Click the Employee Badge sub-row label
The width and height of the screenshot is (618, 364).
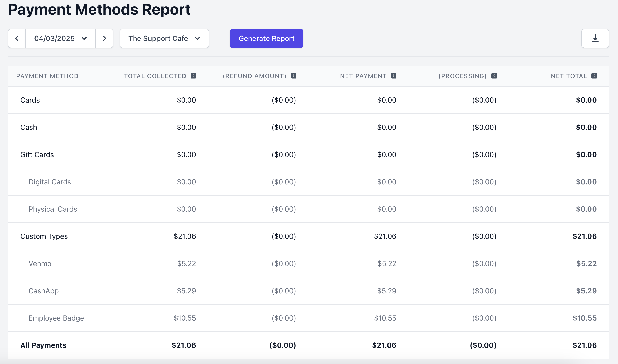pyautogui.click(x=56, y=318)
